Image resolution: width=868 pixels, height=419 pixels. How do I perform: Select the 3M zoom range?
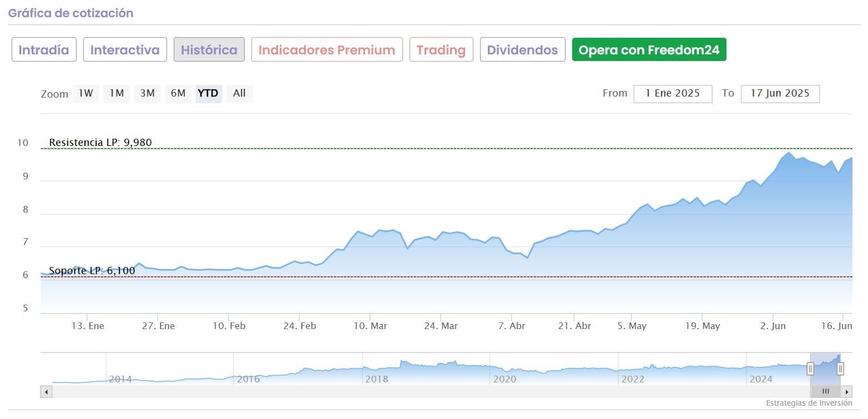(x=147, y=93)
